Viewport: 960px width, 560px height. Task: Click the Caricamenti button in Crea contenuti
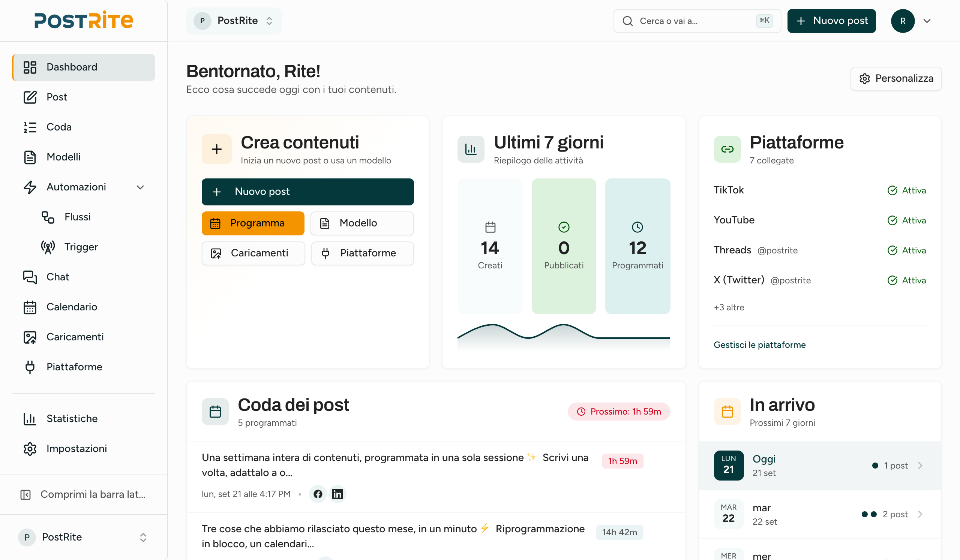[253, 253]
